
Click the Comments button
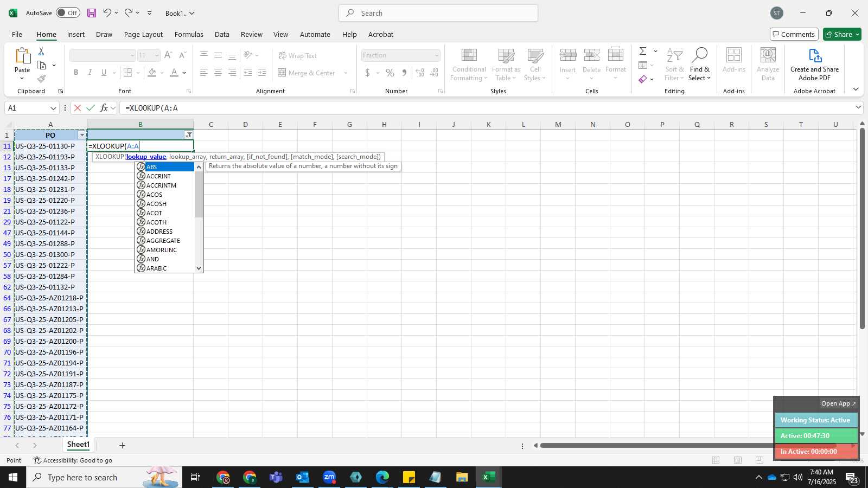click(x=794, y=34)
